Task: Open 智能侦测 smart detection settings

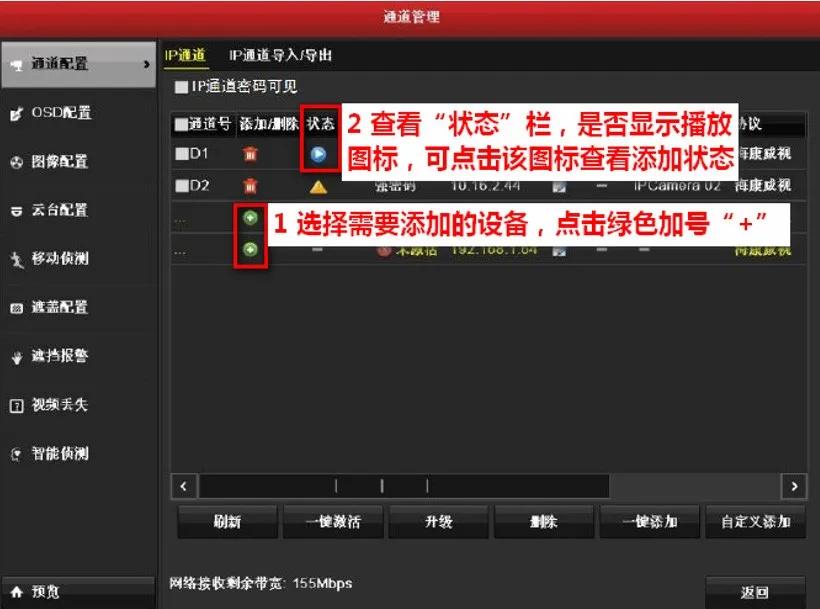Action: coord(58,454)
